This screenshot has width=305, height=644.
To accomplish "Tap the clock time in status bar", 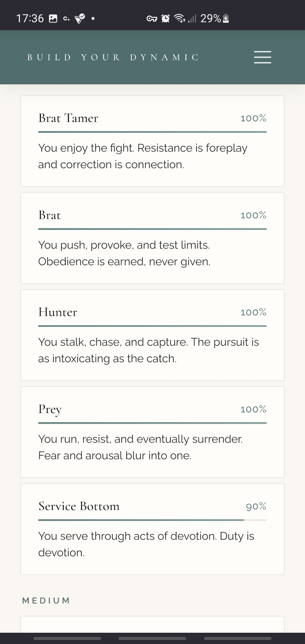I will click(x=30, y=19).
